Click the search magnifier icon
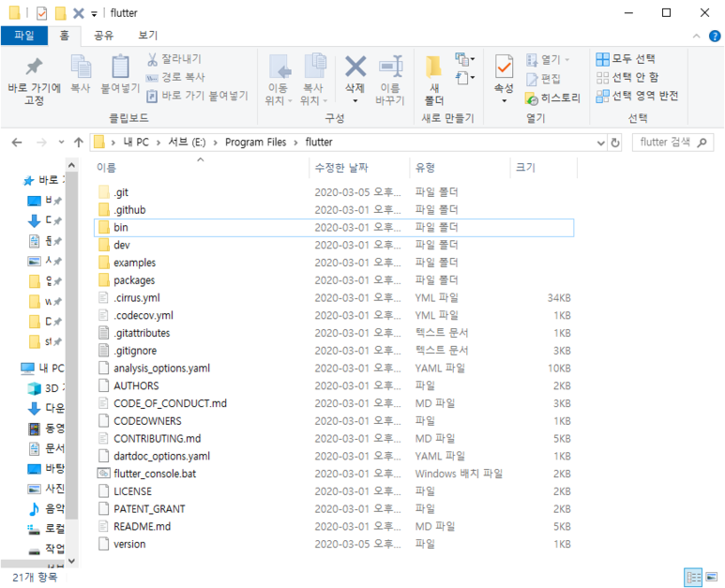 pos(702,143)
